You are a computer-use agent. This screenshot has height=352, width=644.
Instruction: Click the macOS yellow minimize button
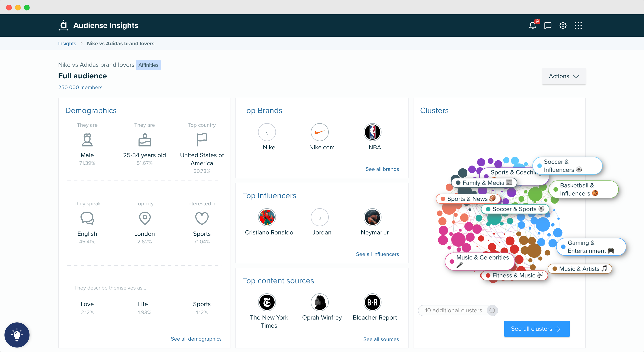[x=18, y=8]
